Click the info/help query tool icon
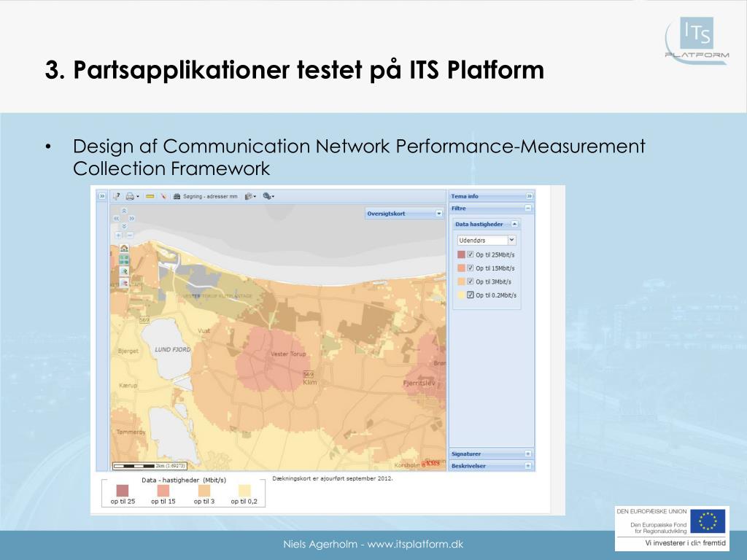This screenshot has height=560, width=747. pos(116,196)
